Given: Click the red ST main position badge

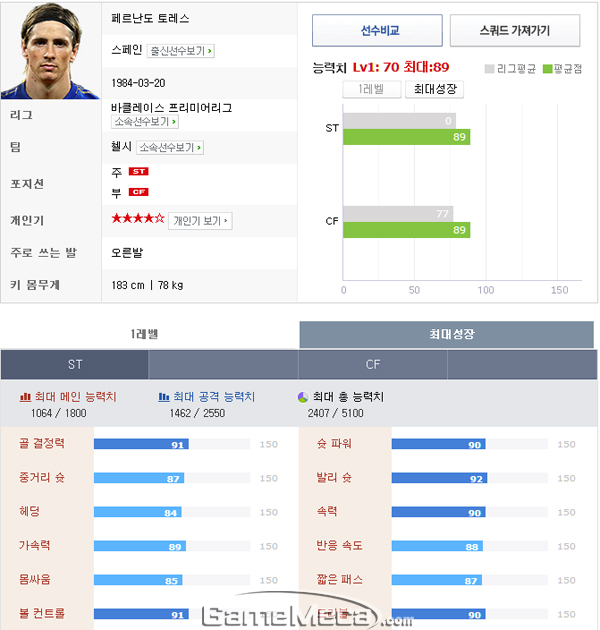Looking at the screenshot, I should 139,172.
